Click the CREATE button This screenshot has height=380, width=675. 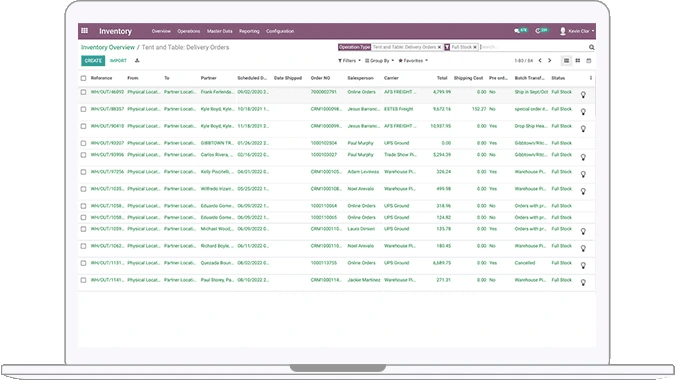click(93, 61)
